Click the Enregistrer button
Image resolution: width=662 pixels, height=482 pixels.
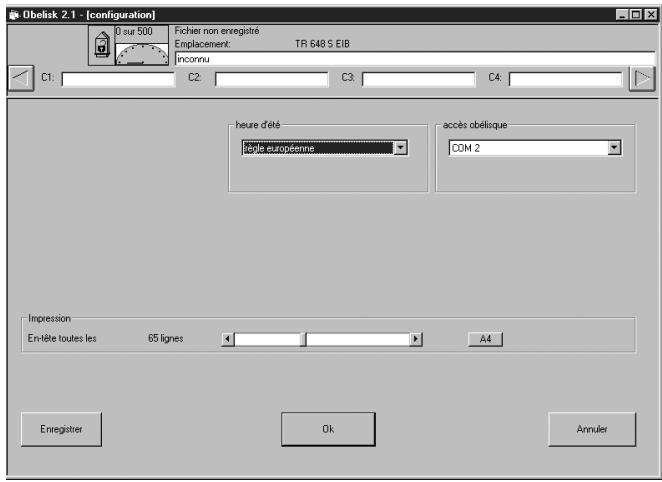coord(61,429)
